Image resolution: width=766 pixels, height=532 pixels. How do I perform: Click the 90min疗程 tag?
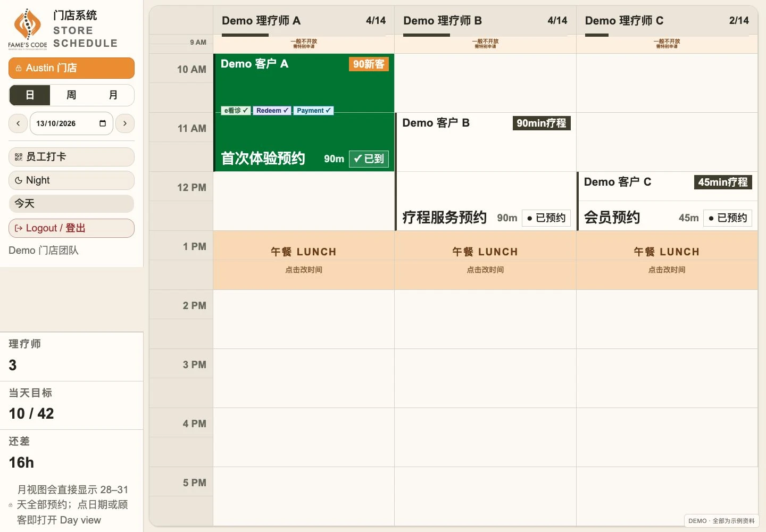pyautogui.click(x=542, y=123)
